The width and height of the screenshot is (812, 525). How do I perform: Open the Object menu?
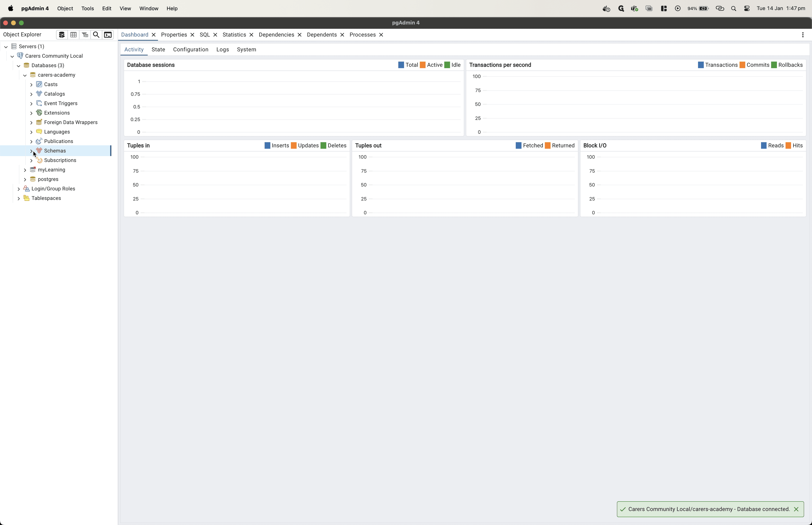click(65, 8)
